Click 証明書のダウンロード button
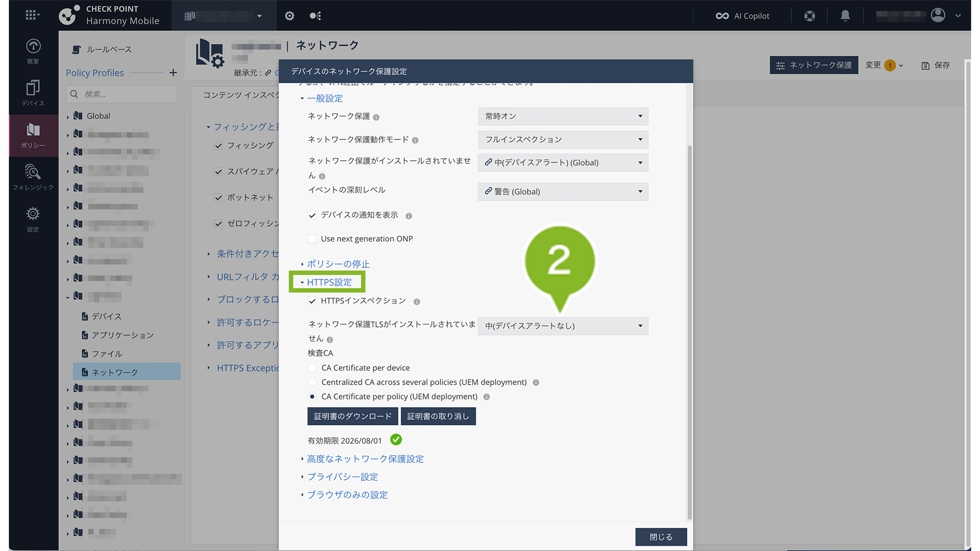This screenshot has height=551, width=980. [352, 417]
